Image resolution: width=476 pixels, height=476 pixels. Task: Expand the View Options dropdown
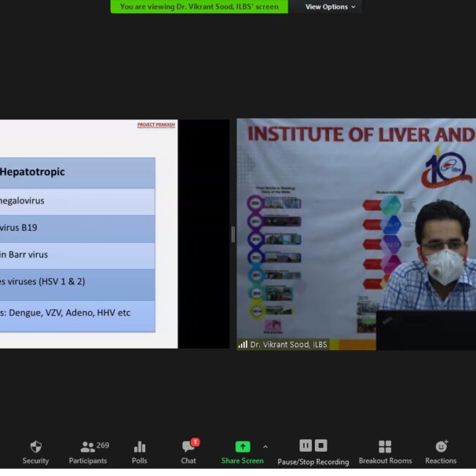click(x=330, y=7)
